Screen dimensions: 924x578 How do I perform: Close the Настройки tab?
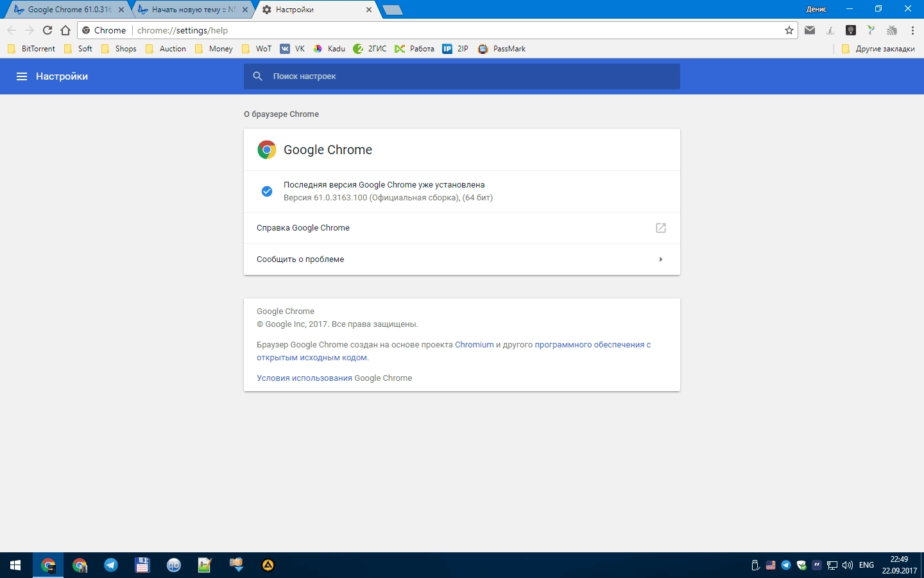pos(369,10)
